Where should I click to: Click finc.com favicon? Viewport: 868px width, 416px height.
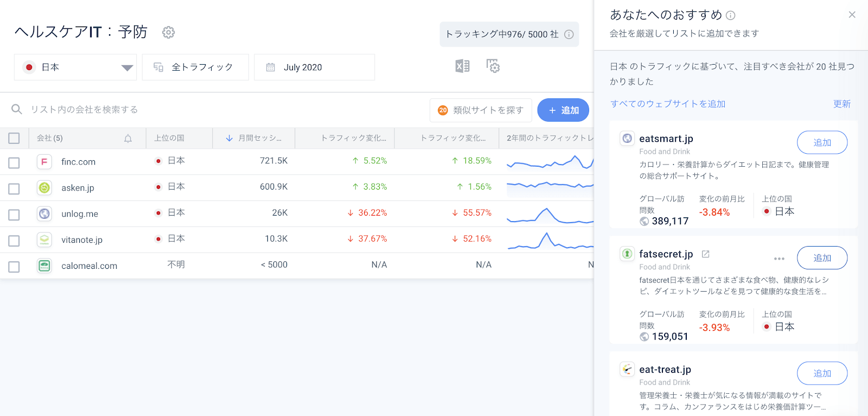(x=44, y=162)
